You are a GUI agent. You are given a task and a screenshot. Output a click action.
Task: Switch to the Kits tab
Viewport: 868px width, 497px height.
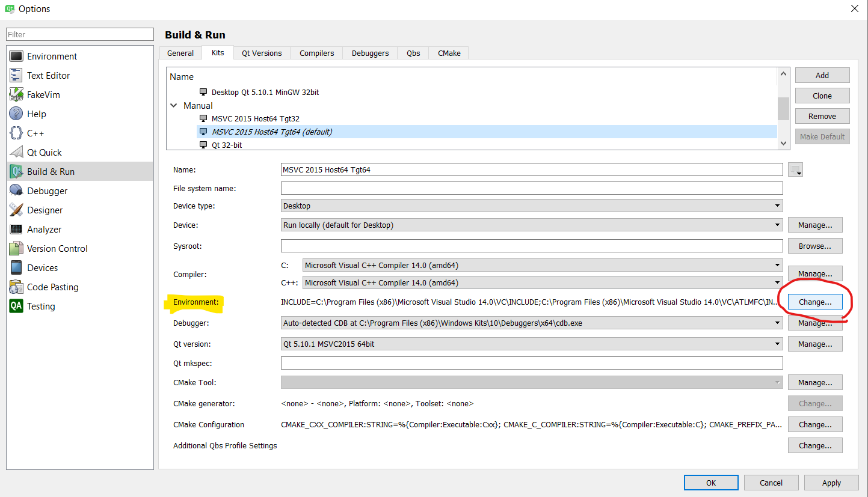tap(218, 52)
